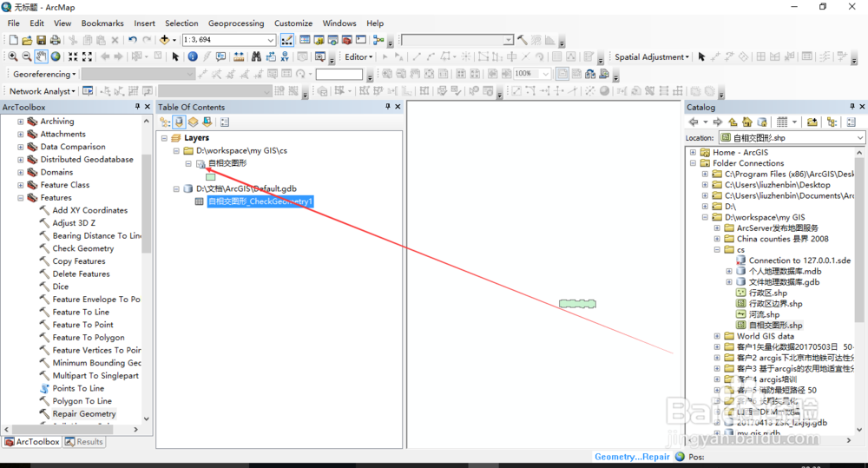Choose the Select Elements black arrow tool
The height and width of the screenshot is (468, 868).
[175, 56]
